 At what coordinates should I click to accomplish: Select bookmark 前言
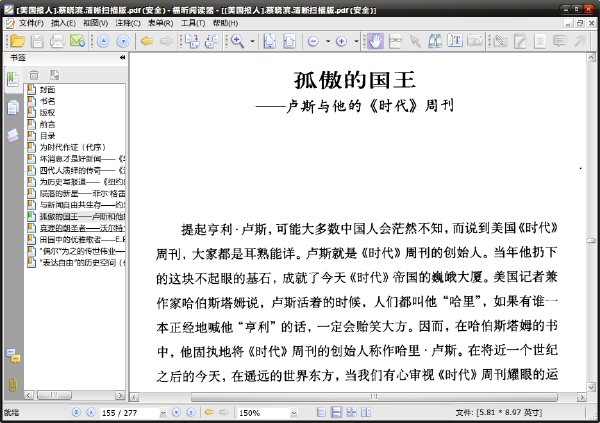click(47, 124)
